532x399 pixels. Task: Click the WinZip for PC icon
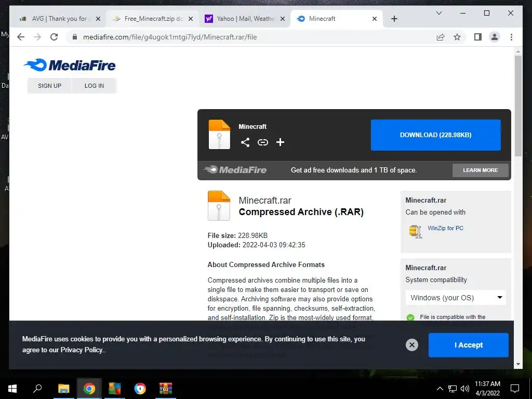coord(415,232)
